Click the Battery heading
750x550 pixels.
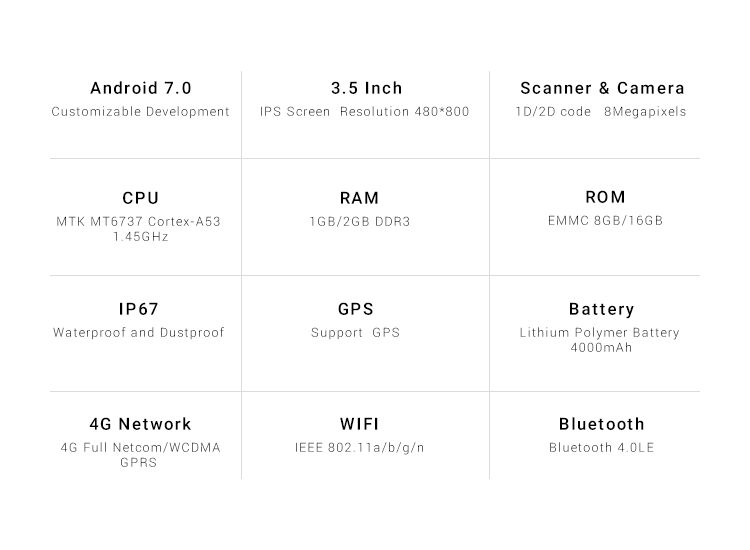click(x=601, y=309)
